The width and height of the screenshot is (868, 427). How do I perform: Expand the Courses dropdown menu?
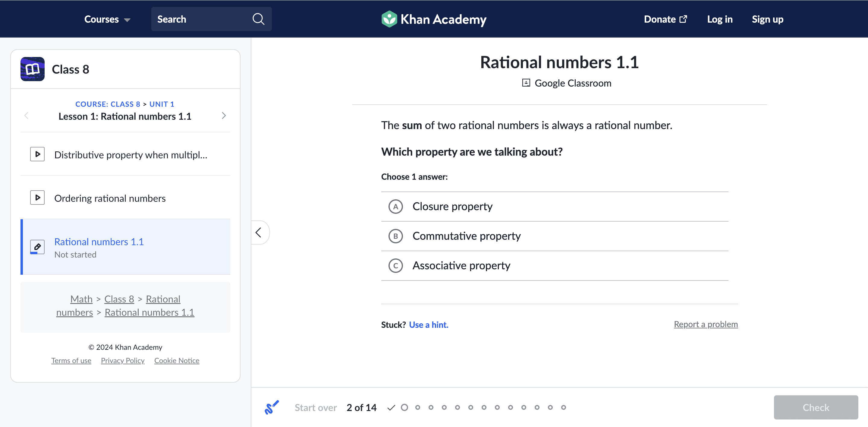[x=107, y=19]
